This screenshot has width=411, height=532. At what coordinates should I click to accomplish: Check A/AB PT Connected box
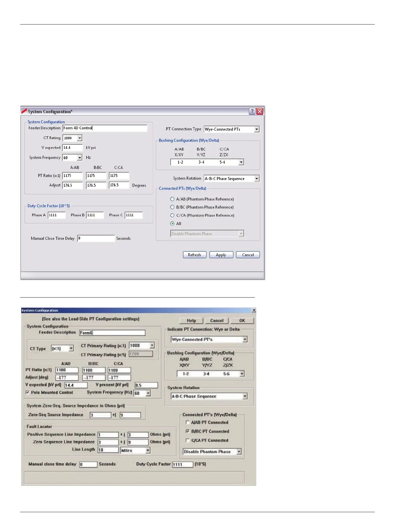tap(188, 423)
